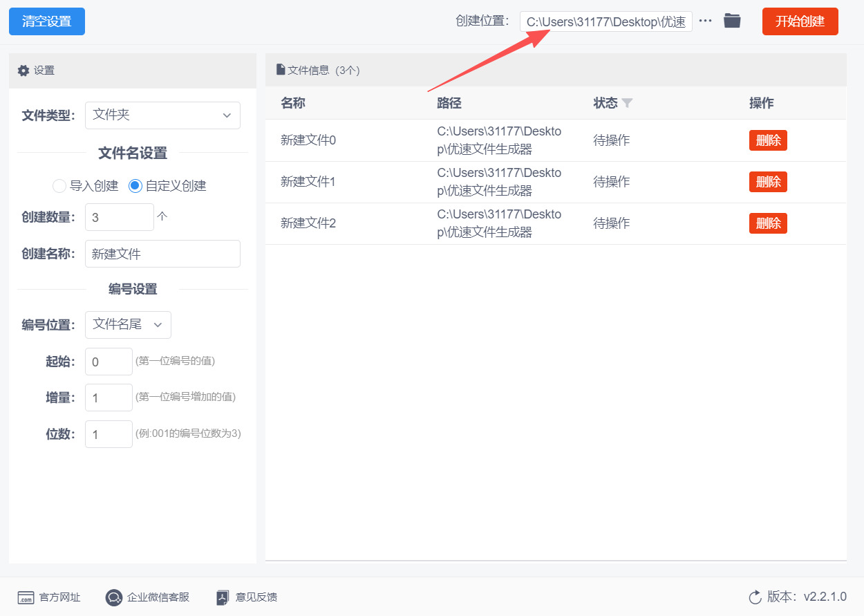The height and width of the screenshot is (616, 864).
Task: Click the 创建位置 path input field
Action: point(605,21)
